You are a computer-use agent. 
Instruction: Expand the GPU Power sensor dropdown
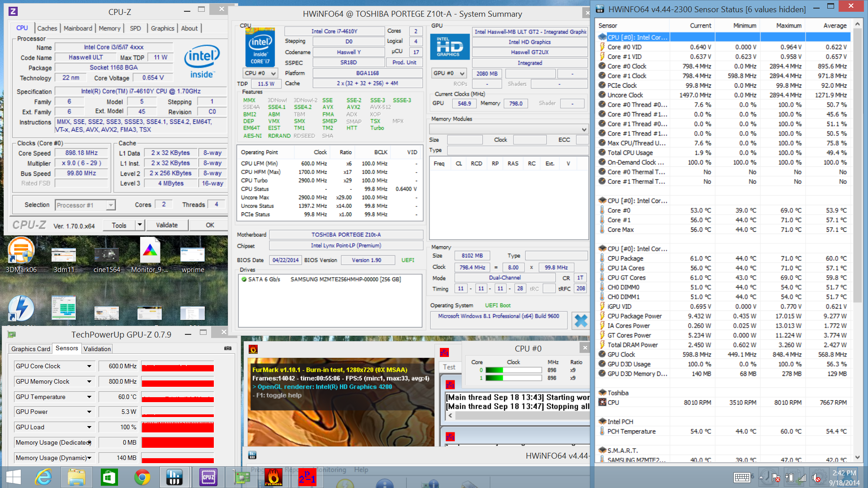click(89, 412)
